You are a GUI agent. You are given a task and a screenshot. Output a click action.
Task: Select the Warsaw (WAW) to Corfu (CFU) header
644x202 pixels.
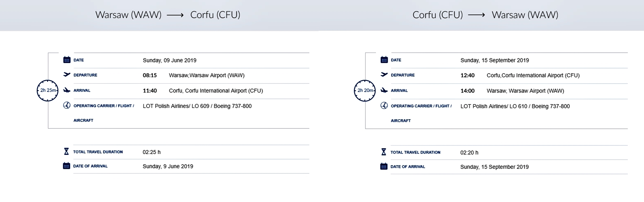tap(168, 15)
